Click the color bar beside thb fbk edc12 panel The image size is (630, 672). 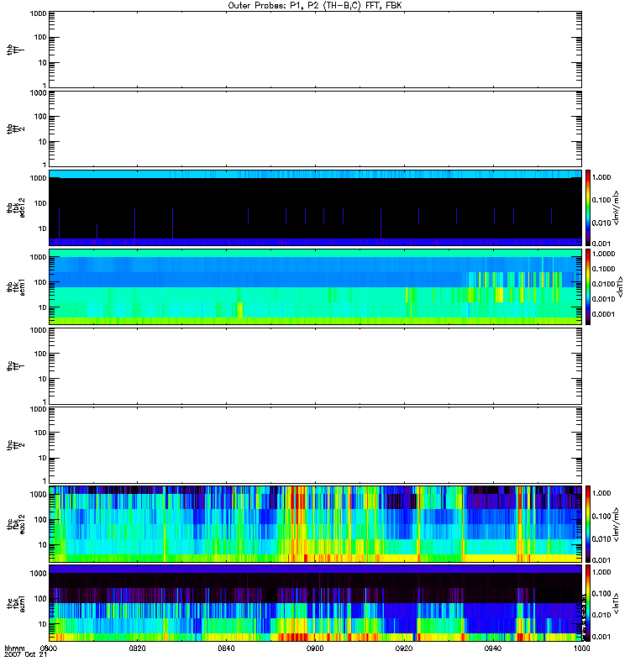pos(588,207)
